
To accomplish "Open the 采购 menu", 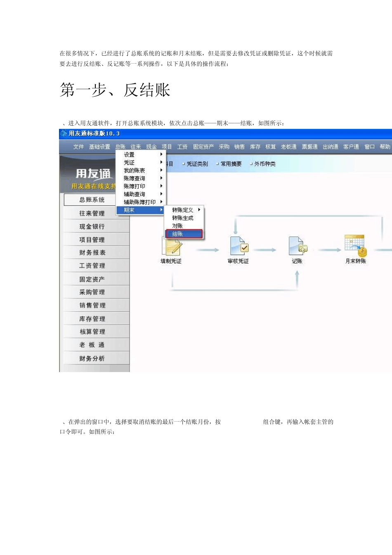I will [x=224, y=147].
